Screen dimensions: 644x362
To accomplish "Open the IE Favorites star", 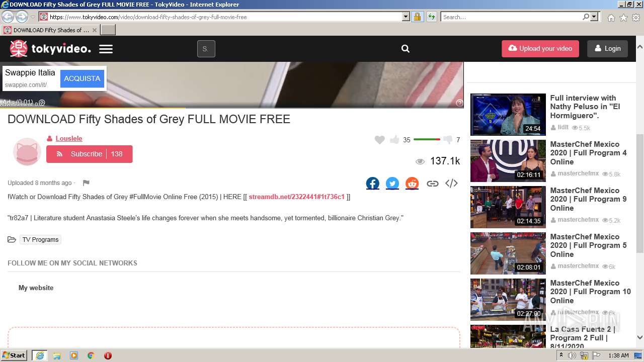I will (623, 18).
